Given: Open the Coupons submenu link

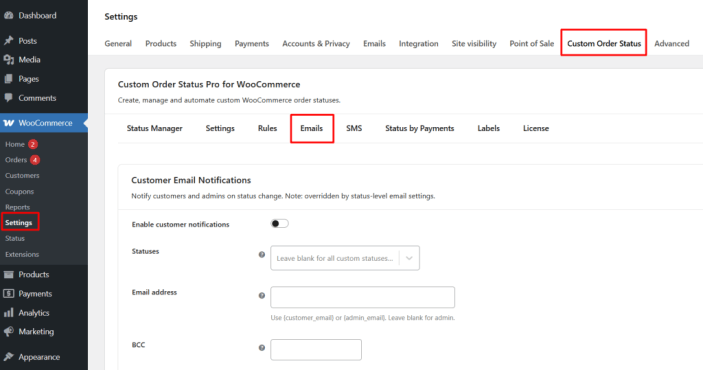Looking at the screenshot, I should 20,192.
